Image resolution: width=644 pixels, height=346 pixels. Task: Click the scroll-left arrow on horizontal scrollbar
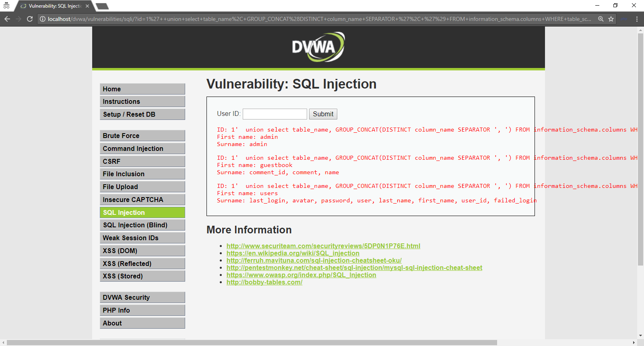[3, 343]
